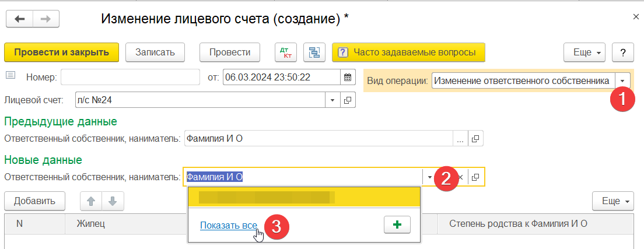Move row up with up arrow

point(91,201)
